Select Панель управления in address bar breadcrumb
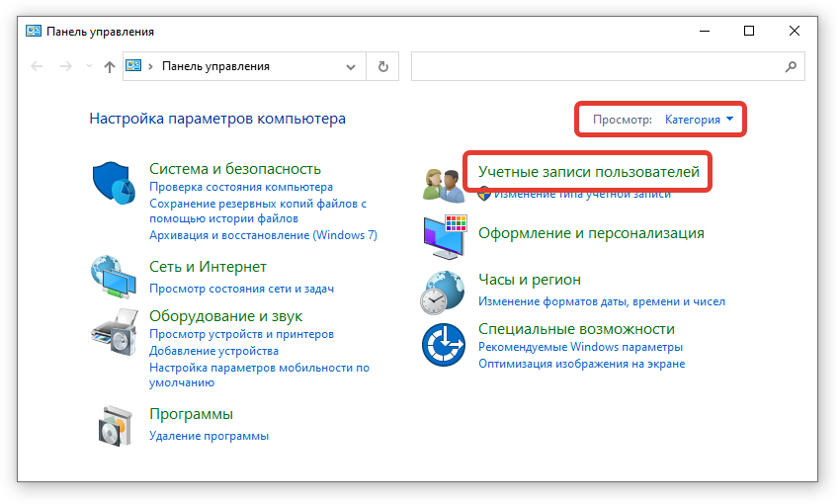 coord(215,67)
